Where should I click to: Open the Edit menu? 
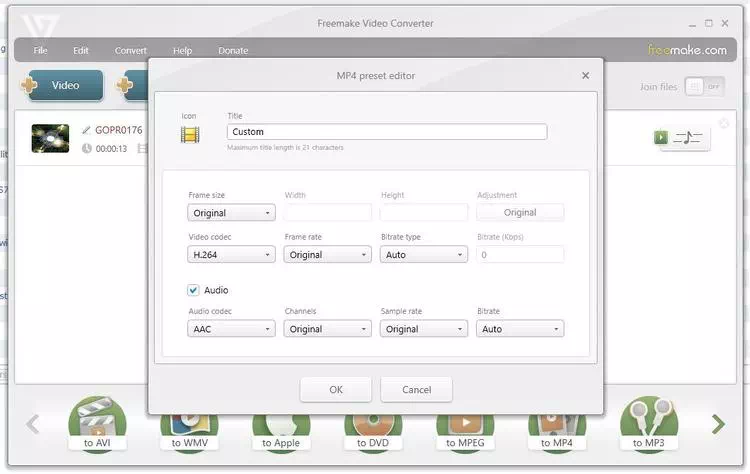80,50
